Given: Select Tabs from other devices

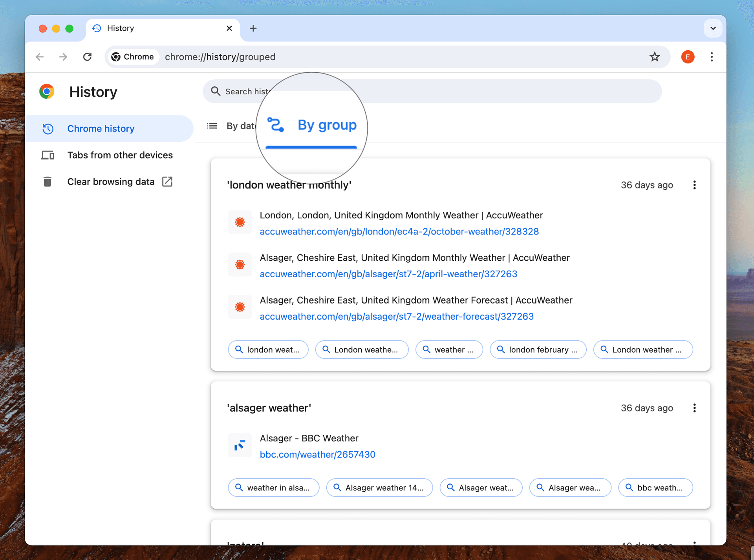Looking at the screenshot, I should click(x=120, y=155).
